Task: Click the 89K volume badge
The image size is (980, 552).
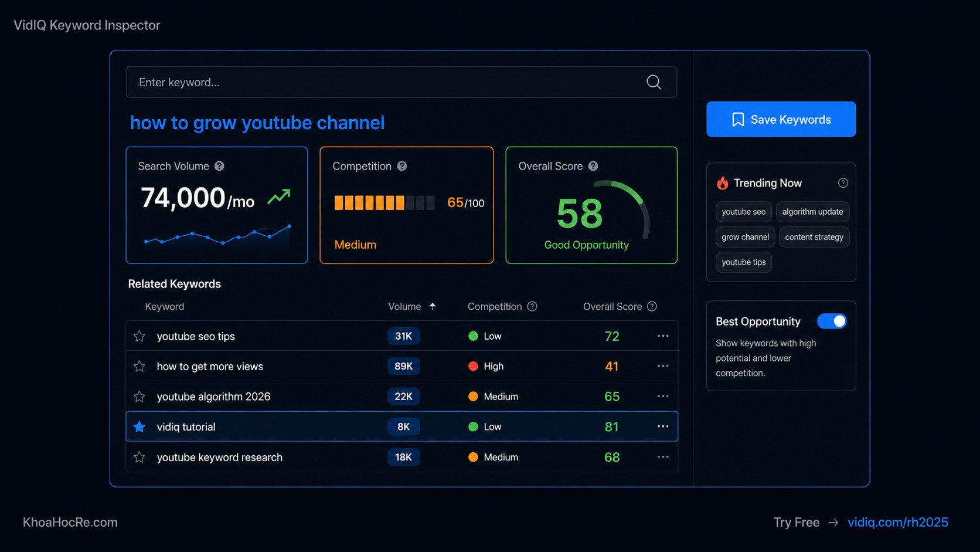Action: [x=403, y=366]
